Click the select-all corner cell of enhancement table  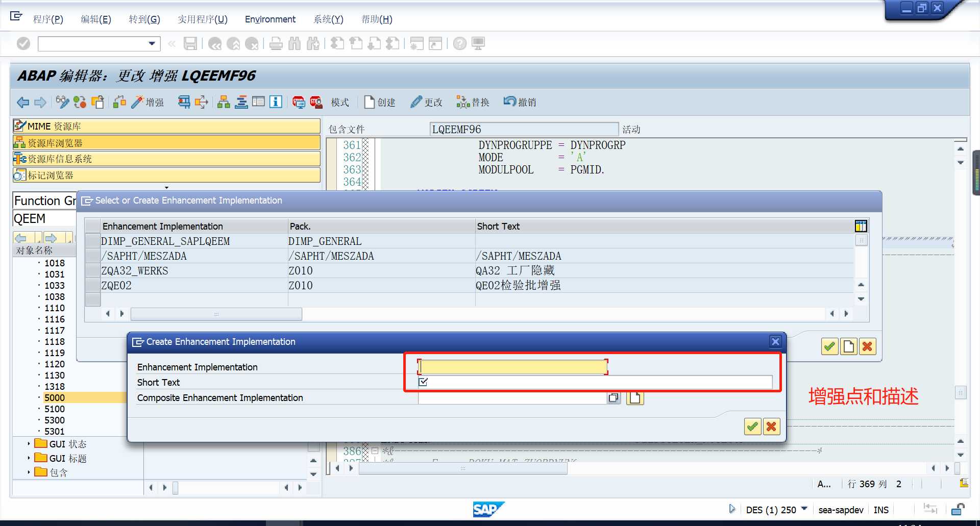click(92, 226)
